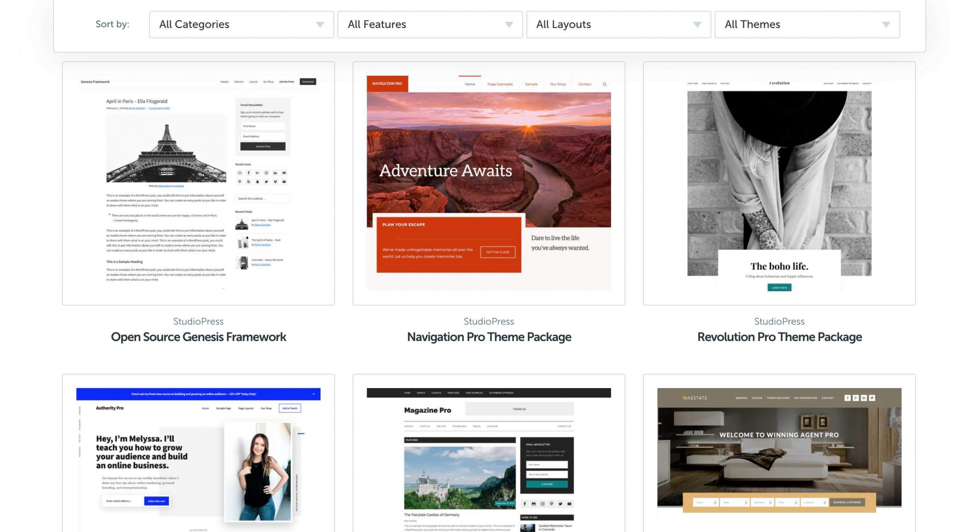Click the Sort by label
980x532 pixels.
click(112, 24)
